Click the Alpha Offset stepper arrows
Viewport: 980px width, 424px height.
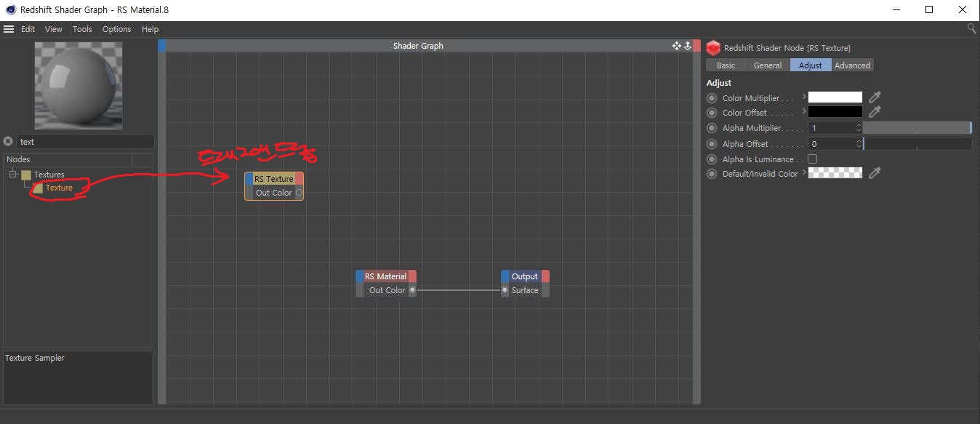point(859,144)
